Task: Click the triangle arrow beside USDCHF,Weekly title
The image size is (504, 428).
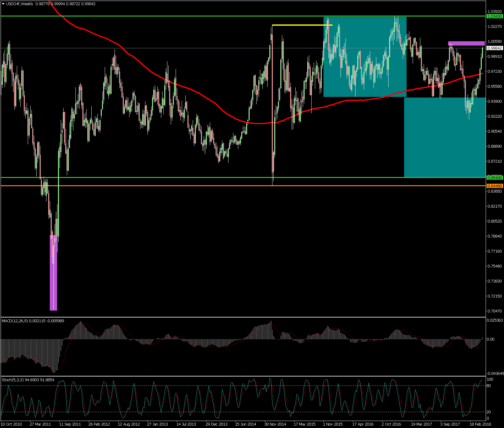Action: coord(3,4)
